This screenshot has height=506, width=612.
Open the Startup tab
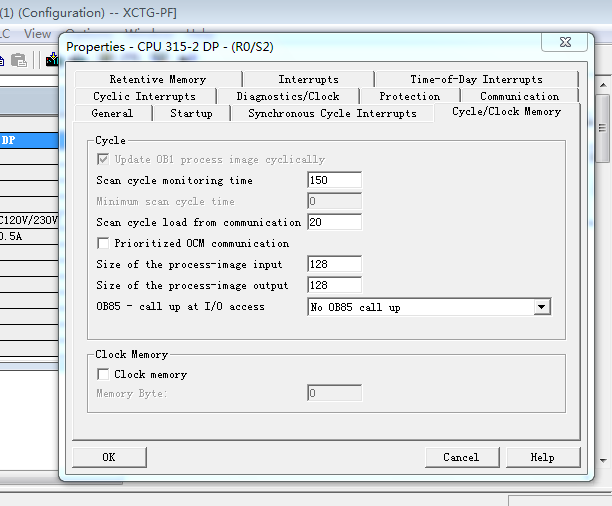[192, 113]
